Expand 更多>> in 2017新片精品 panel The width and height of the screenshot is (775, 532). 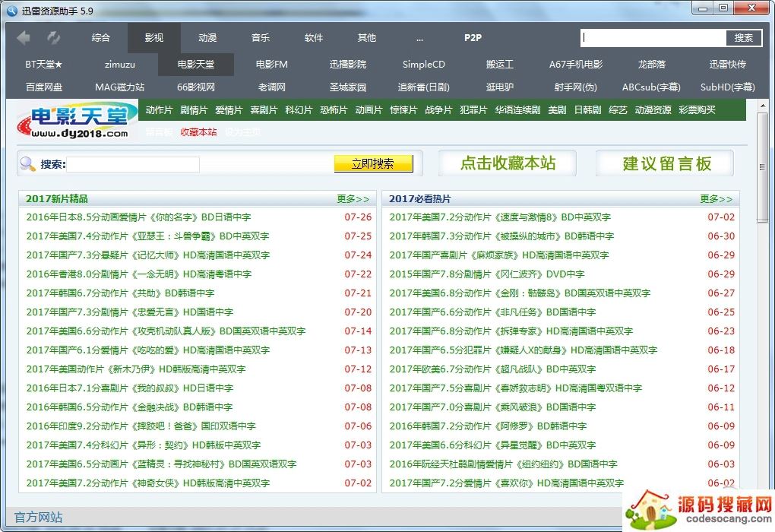pyautogui.click(x=353, y=199)
